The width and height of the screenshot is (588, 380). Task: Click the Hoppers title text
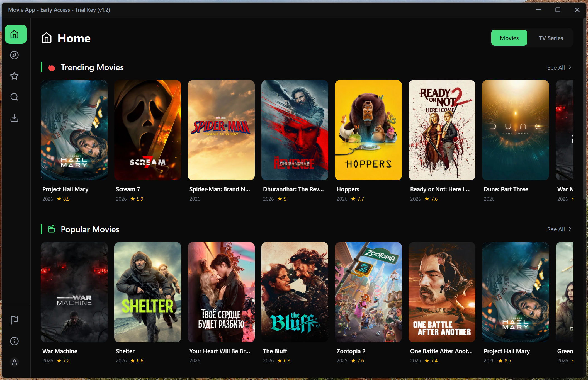point(348,189)
